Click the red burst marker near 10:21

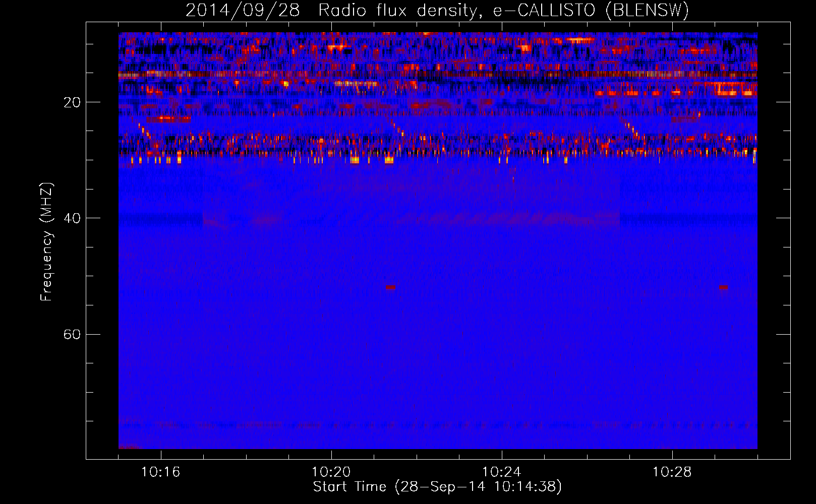click(x=390, y=287)
